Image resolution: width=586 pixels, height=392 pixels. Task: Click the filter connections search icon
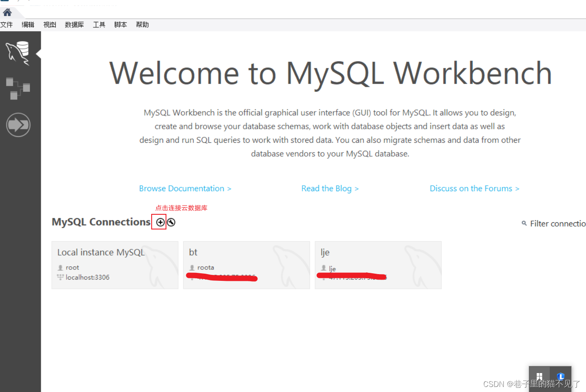[524, 223]
